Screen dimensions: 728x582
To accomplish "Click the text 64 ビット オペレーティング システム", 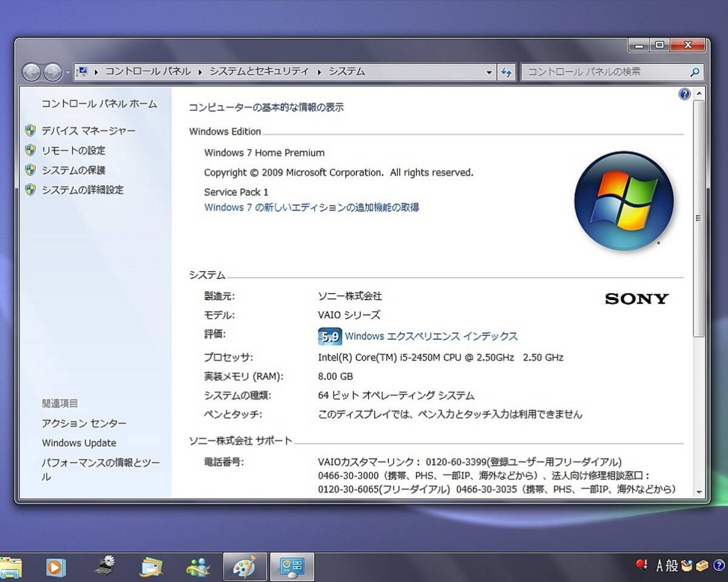I will point(396,396).
